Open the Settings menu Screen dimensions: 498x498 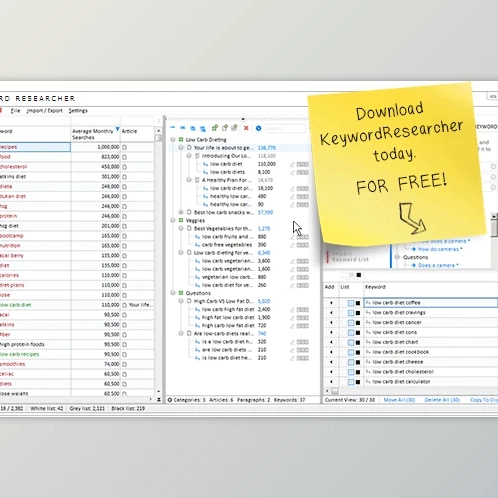point(78,111)
